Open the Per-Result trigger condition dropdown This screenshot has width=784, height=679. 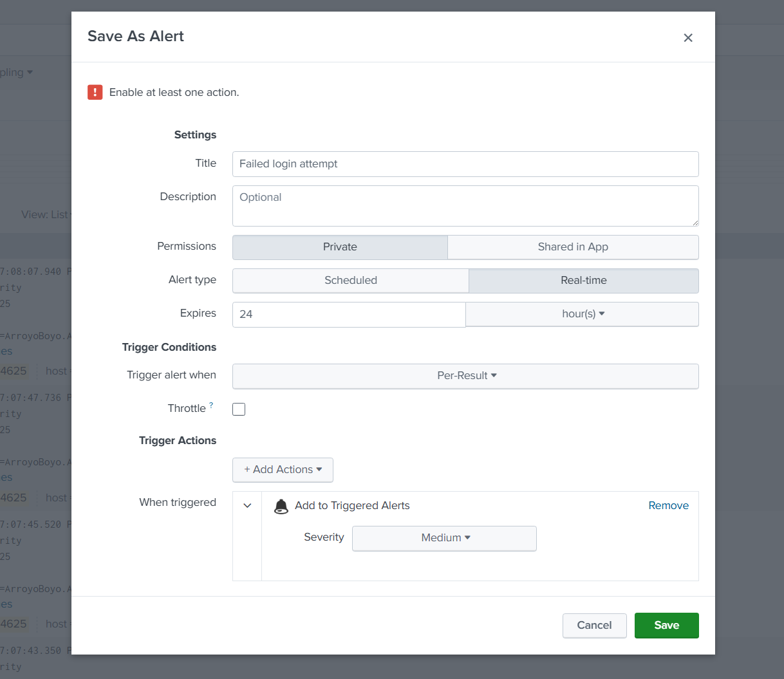point(465,376)
